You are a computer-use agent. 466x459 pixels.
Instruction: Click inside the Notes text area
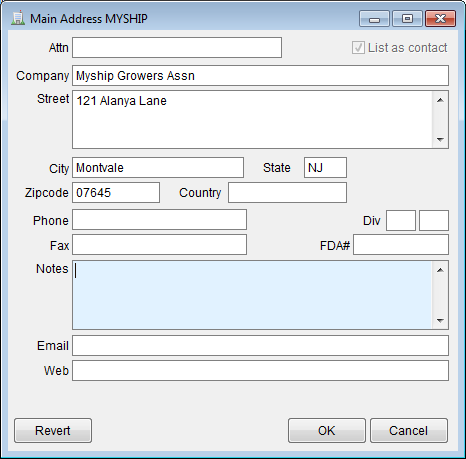click(252, 295)
